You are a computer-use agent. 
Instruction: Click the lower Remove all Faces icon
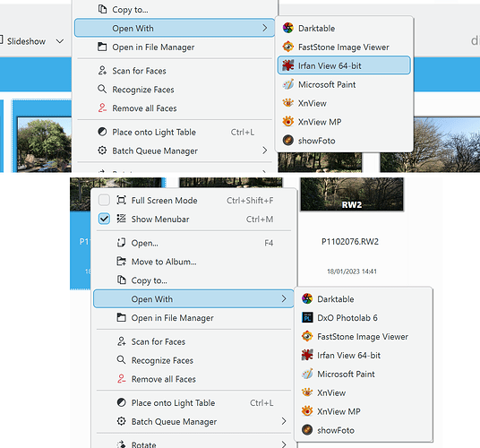click(x=121, y=379)
